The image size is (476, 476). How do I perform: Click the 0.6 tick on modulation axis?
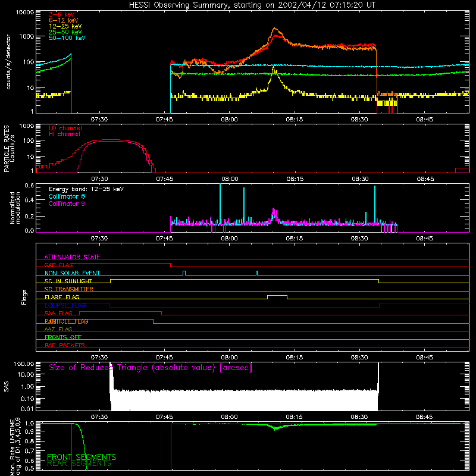(x=29, y=186)
